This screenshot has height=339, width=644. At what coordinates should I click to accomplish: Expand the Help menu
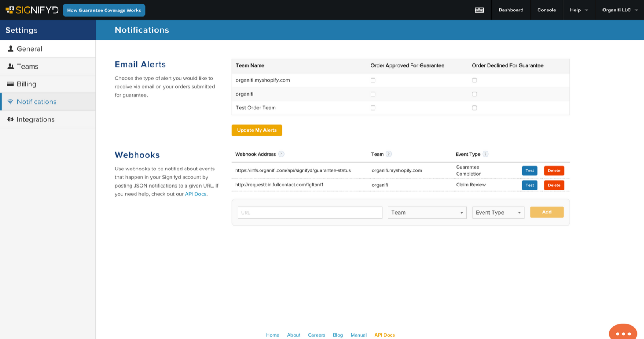tap(579, 10)
